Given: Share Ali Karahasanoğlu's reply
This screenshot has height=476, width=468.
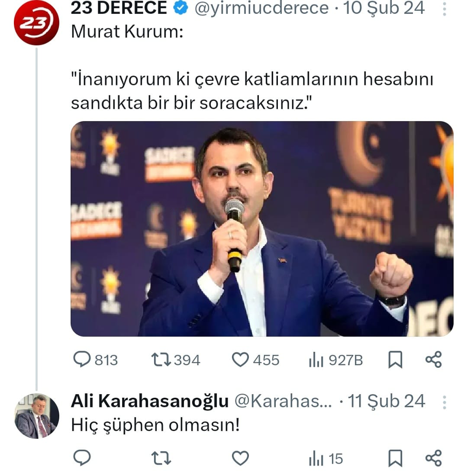Looking at the screenshot, I should pos(433,457).
